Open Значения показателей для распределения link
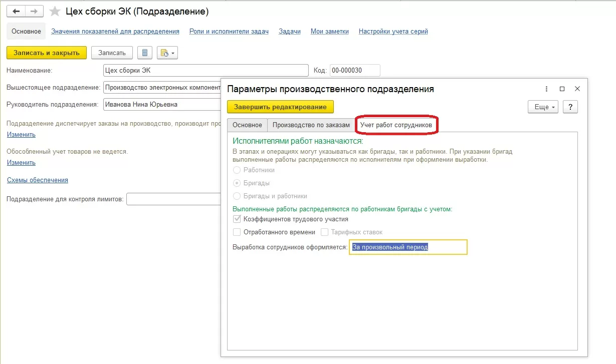616x364 pixels. (115, 31)
